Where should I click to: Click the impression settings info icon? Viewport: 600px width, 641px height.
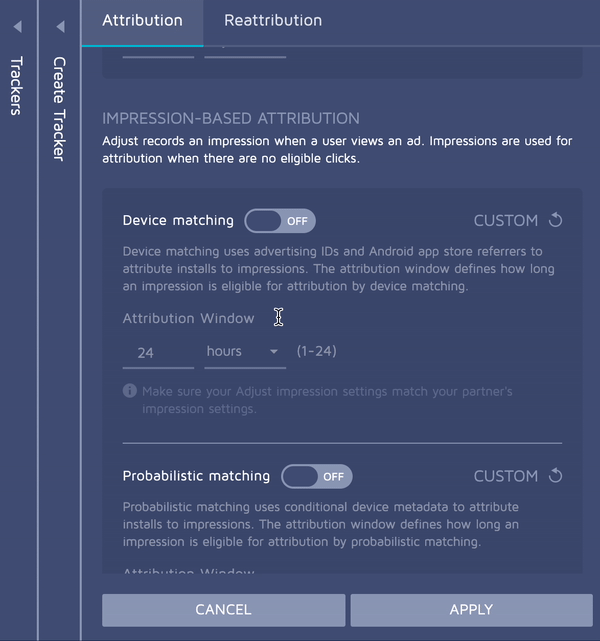point(130,391)
